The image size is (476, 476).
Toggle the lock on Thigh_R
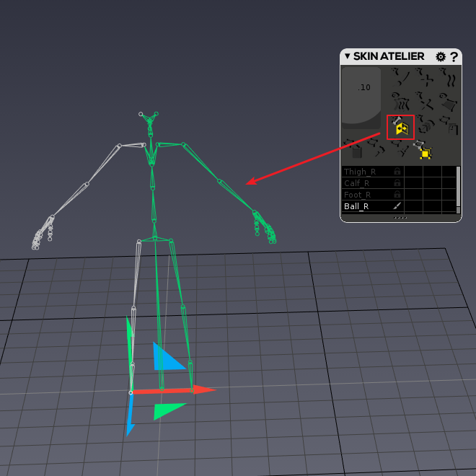[397, 171]
